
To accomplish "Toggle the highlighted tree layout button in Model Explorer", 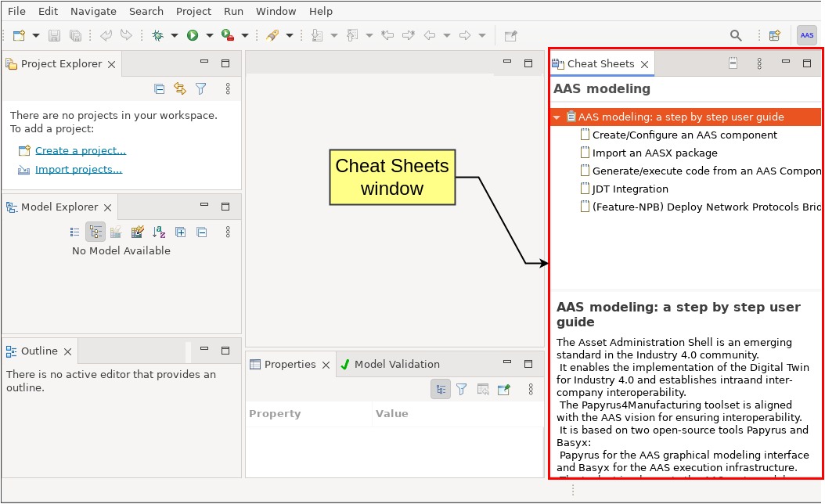I will (x=95, y=232).
